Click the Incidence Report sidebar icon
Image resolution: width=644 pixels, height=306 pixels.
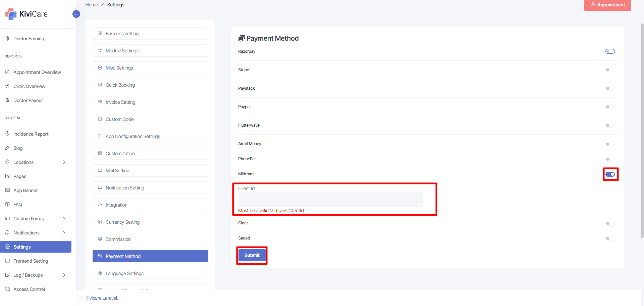pyautogui.click(x=7, y=134)
